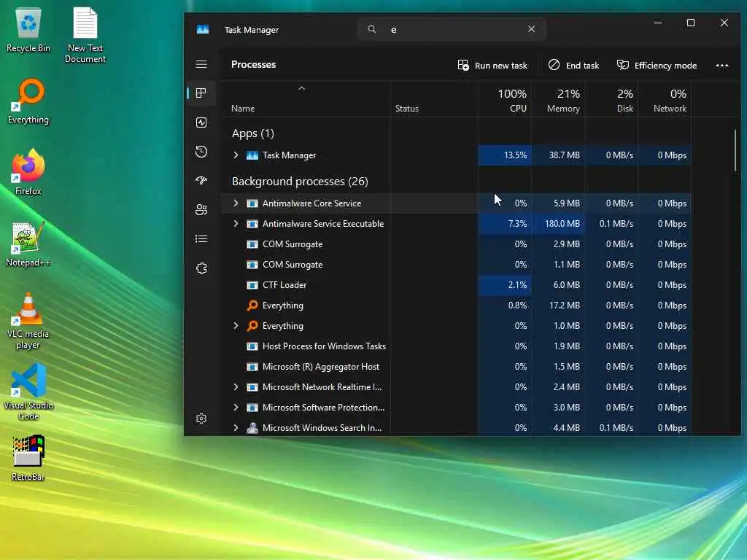
Task: Expand the Antimalware Core Service row
Action: (x=236, y=203)
